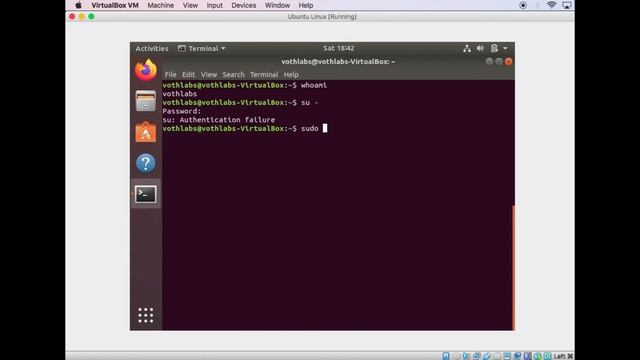Viewport: 640px width, 360px height.
Task: Click the 'Password:' prompt line
Action: [x=182, y=111]
